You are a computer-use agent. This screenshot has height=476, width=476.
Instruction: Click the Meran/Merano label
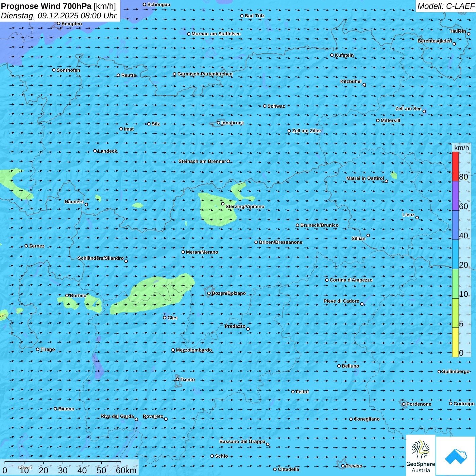point(202,252)
